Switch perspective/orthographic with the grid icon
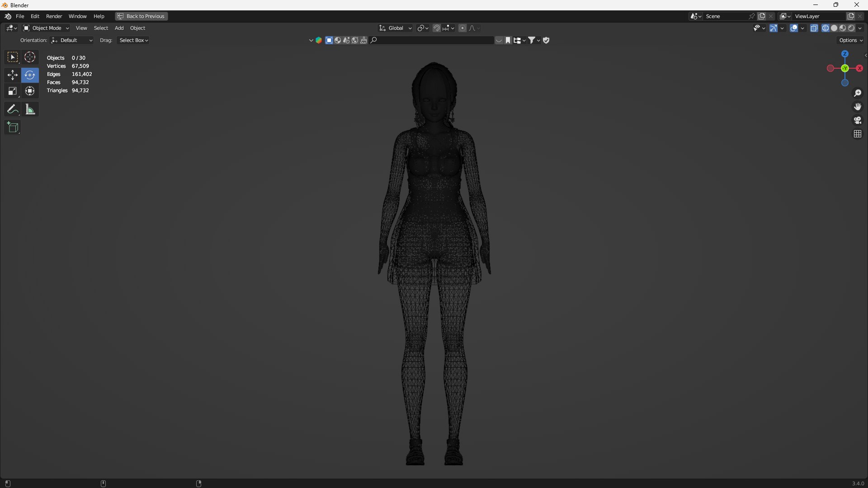The width and height of the screenshot is (868, 488). [x=858, y=134]
